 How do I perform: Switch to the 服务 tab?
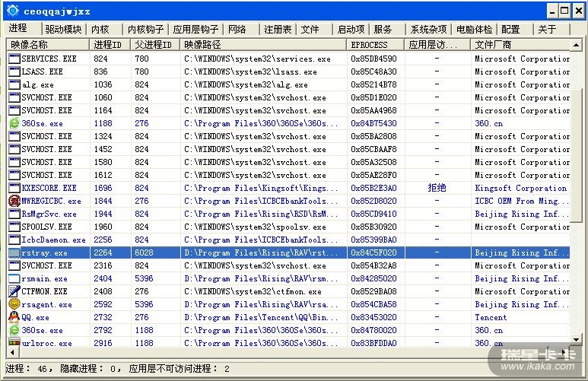383,29
